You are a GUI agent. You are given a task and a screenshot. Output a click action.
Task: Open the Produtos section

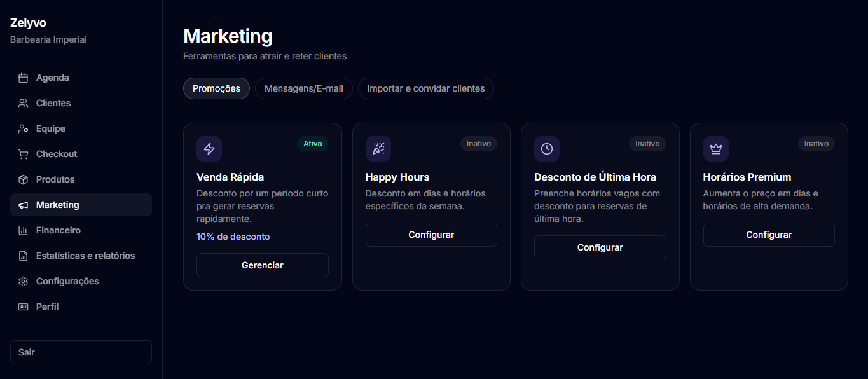click(81, 179)
